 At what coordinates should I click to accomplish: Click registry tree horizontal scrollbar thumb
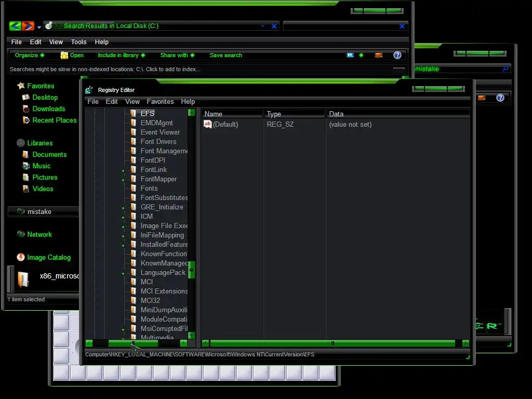pos(133,343)
